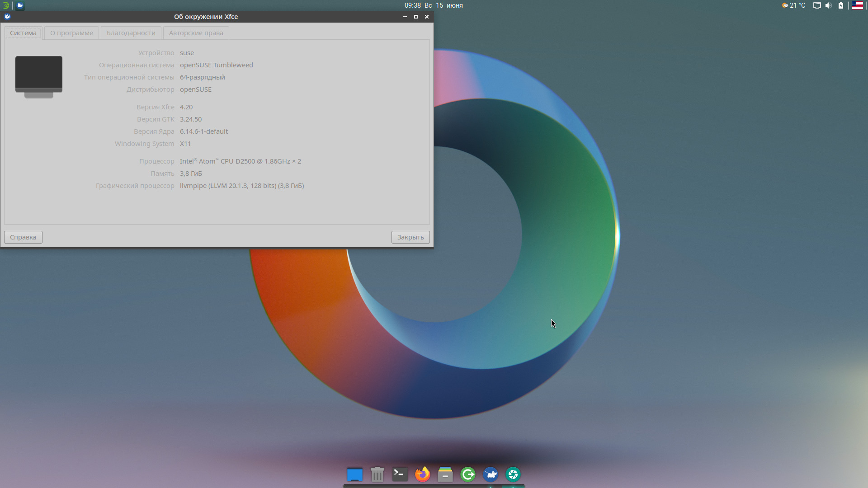Click the Справка button
The width and height of the screenshot is (868, 488).
point(23,237)
